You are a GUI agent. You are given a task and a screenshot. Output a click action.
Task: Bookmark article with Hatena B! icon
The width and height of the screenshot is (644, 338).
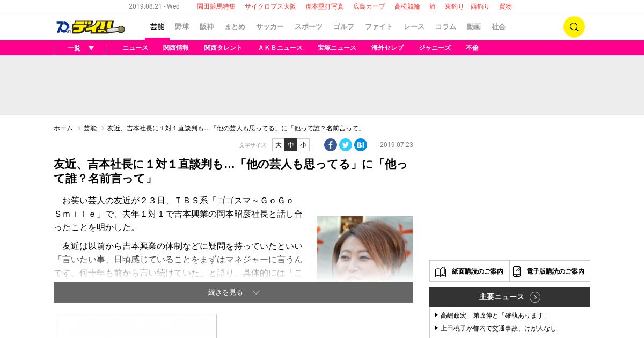361,145
